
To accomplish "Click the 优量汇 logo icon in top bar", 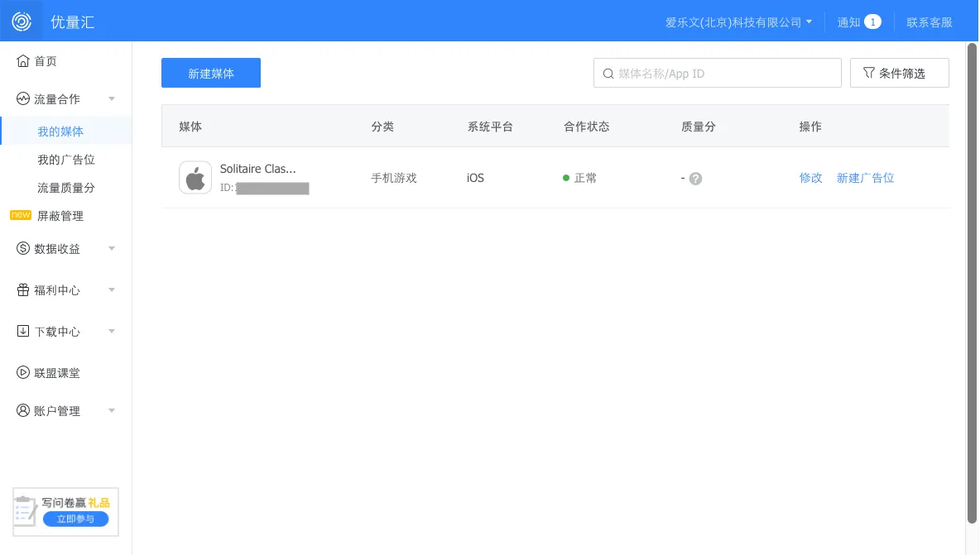I will pos(21,21).
